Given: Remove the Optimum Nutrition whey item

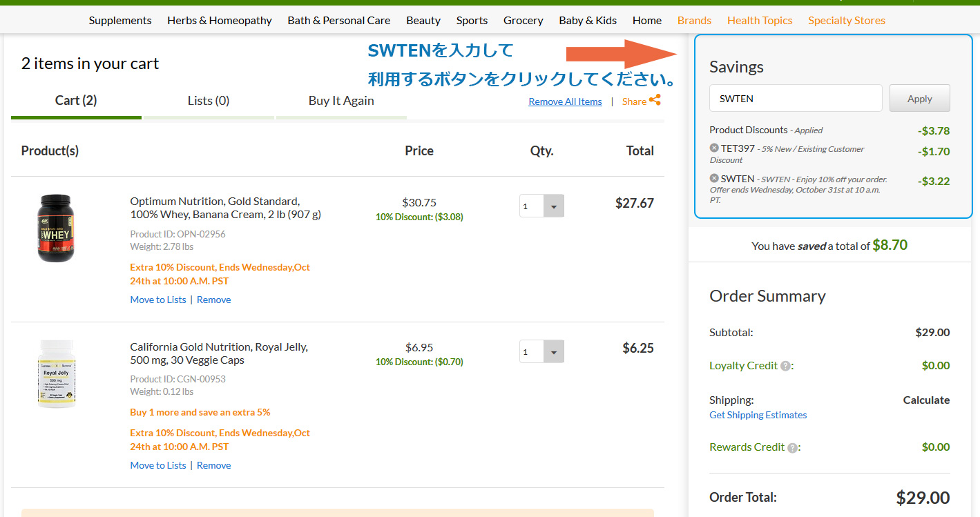Looking at the screenshot, I should coord(214,300).
